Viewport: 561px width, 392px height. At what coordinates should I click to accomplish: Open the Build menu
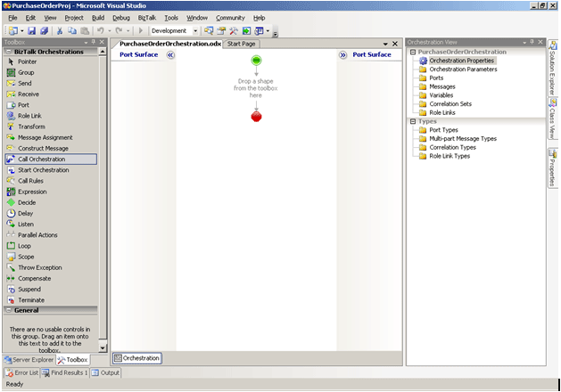98,18
